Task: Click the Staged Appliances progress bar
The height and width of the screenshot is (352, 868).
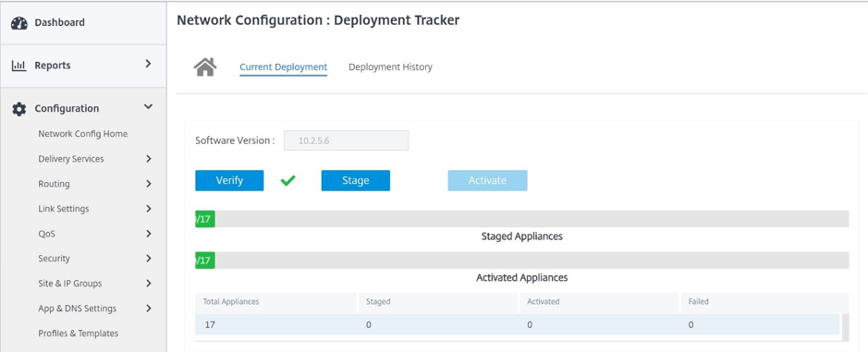Action: click(522, 219)
